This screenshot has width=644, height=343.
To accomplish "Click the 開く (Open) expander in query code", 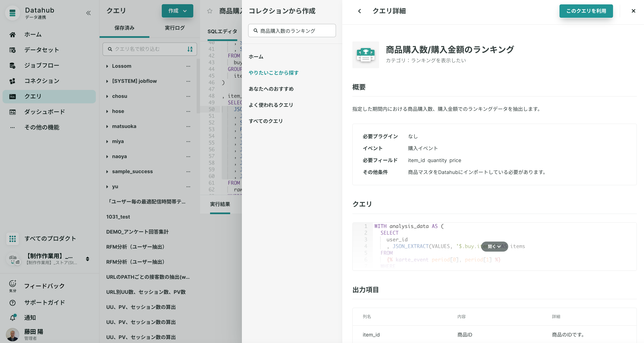I will (494, 247).
